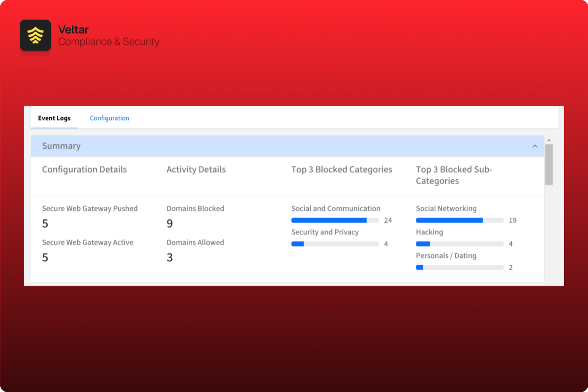Switch to the Configuration tab
This screenshot has height=392, width=588.
coord(109,118)
